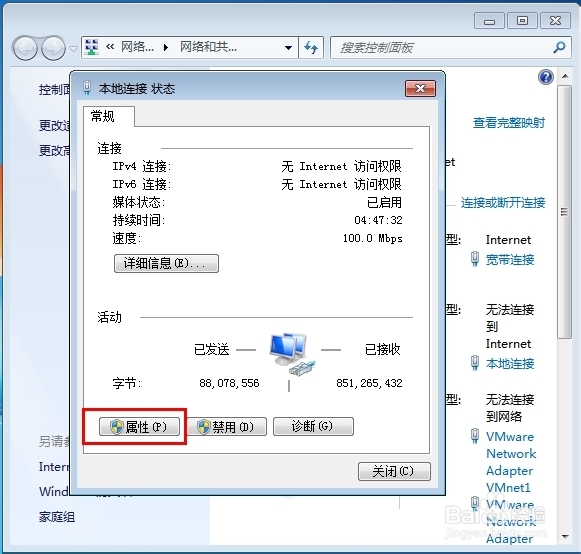The height and width of the screenshot is (554, 581).
Task: Click the 04:47:32 duration value
Action: coord(378,220)
